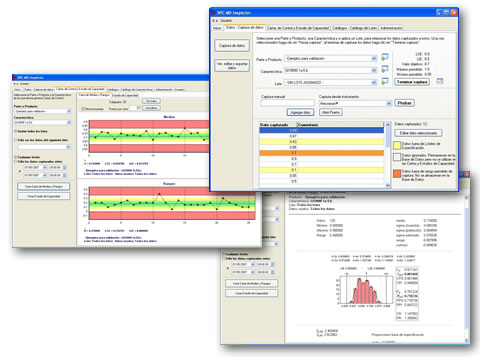The width and height of the screenshot is (480, 360).
Task: Toggle the Mostrar bandas checkbox
Action: coord(83,109)
